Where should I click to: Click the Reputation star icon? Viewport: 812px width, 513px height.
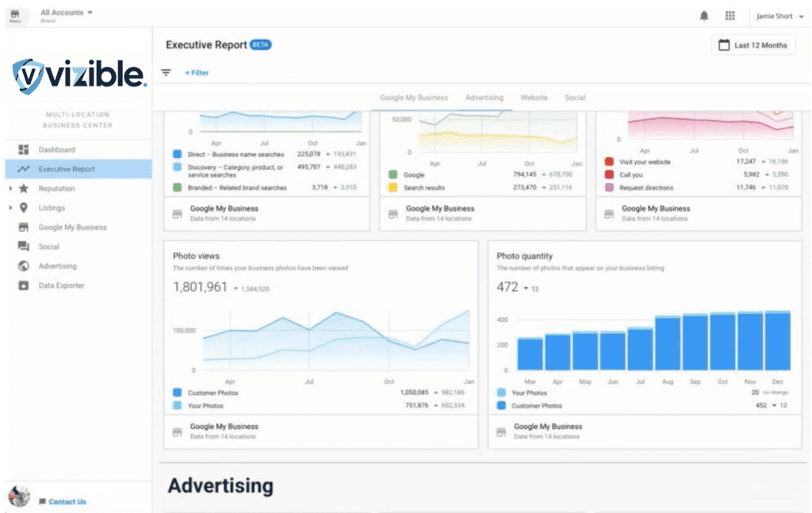tap(23, 189)
